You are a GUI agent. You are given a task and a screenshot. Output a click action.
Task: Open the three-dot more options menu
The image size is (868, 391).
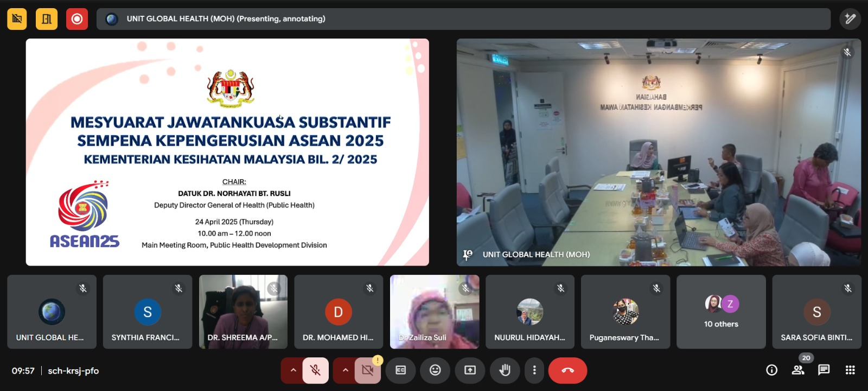pos(534,370)
